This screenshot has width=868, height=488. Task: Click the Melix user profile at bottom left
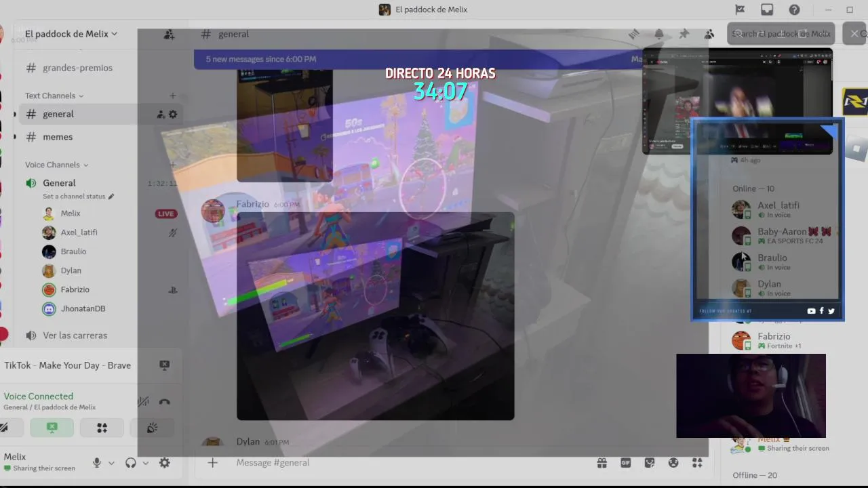pyautogui.click(x=39, y=462)
